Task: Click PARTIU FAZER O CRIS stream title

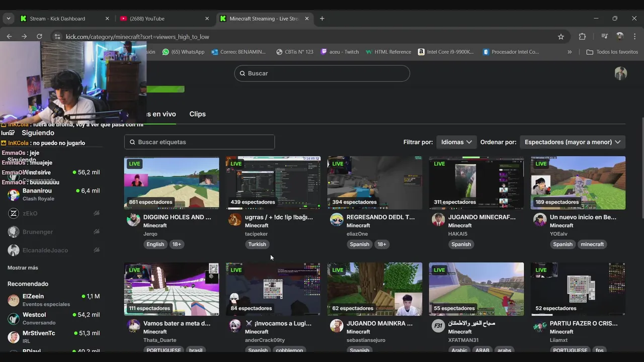Action: pyautogui.click(x=584, y=323)
